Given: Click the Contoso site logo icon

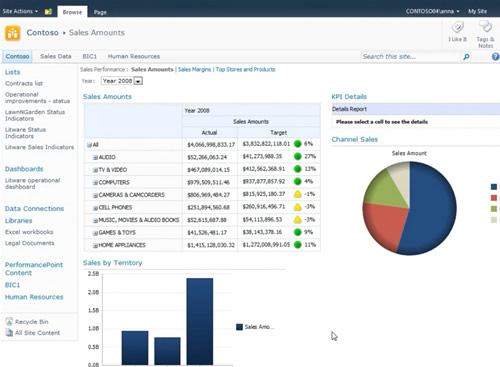Looking at the screenshot, I should click(13, 33).
